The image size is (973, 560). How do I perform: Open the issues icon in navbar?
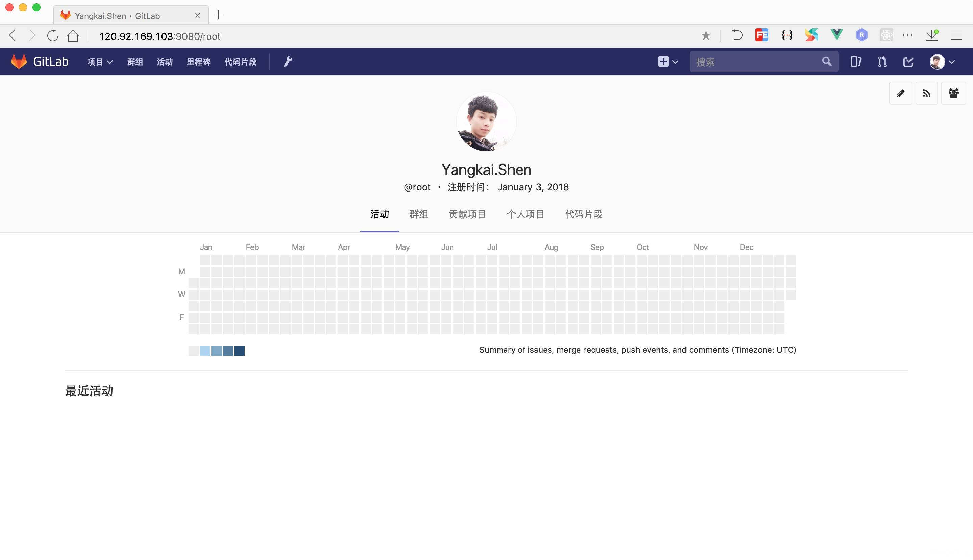coord(855,61)
